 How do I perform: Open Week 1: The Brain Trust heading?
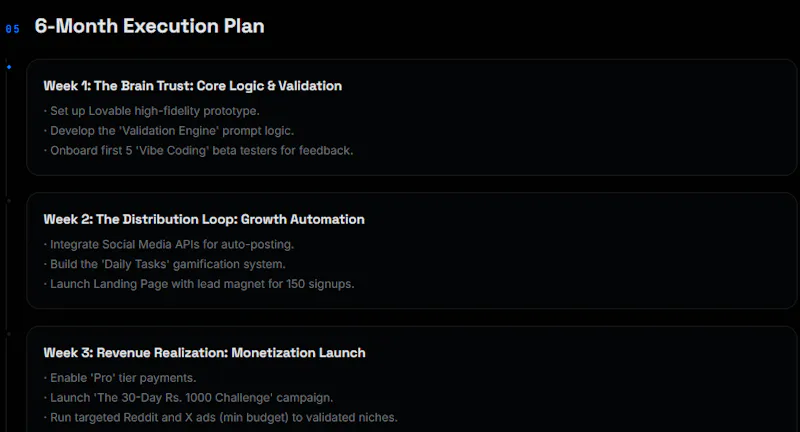pos(193,86)
